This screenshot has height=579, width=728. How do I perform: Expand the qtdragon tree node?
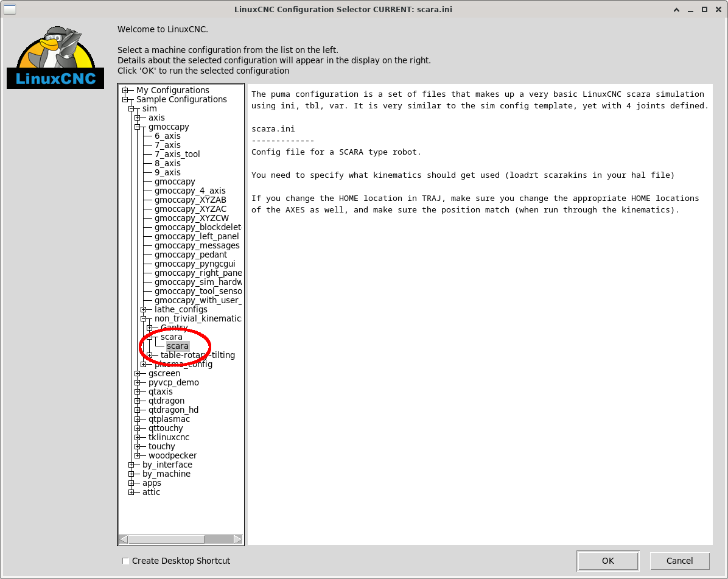point(137,401)
